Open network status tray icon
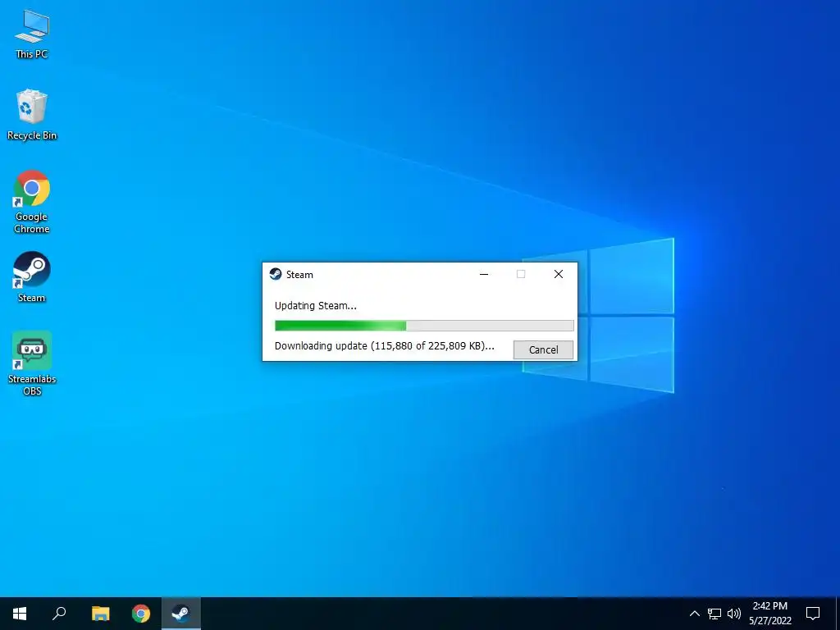Viewport: 840px width, 630px height. 714,614
